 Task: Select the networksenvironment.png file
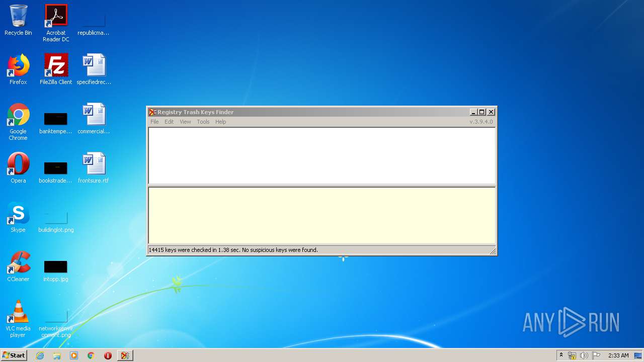tap(56, 323)
